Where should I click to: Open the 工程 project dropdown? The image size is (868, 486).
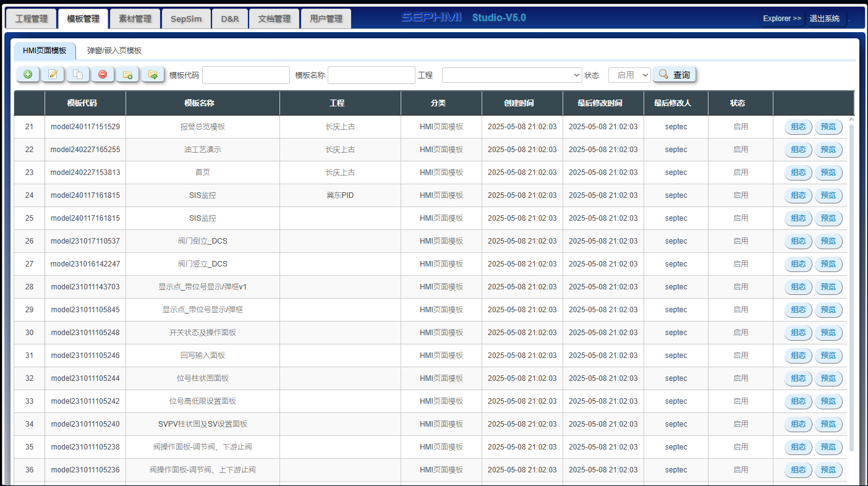click(512, 75)
